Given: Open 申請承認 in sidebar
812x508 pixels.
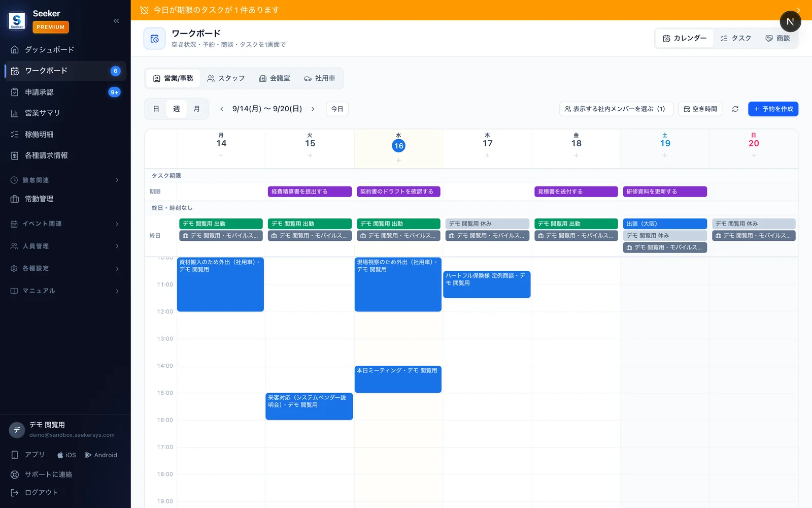Looking at the screenshot, I should click(65, 92).
